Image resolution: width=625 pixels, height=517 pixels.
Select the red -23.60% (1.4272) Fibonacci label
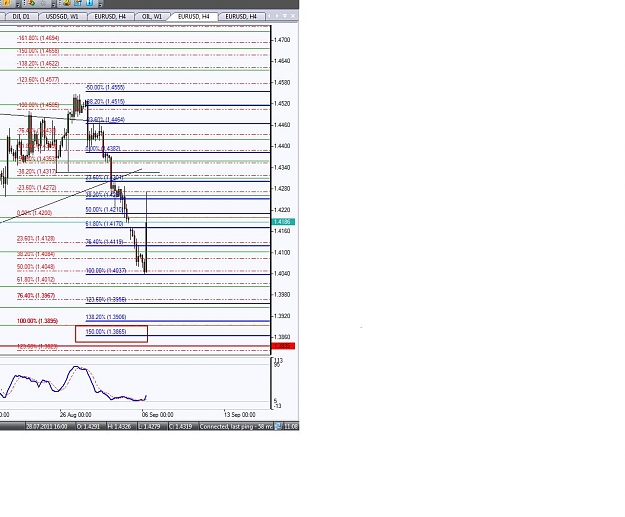[x=37, y=187]
